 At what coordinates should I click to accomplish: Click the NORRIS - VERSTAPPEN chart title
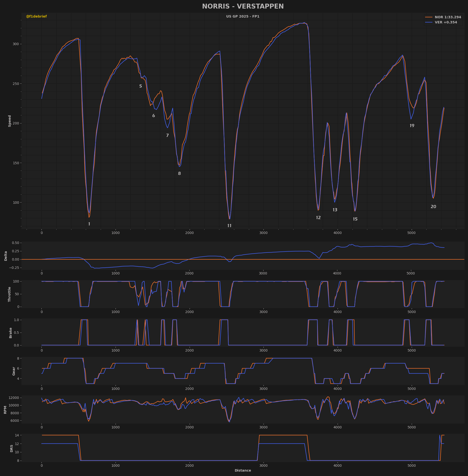(243, 6)
